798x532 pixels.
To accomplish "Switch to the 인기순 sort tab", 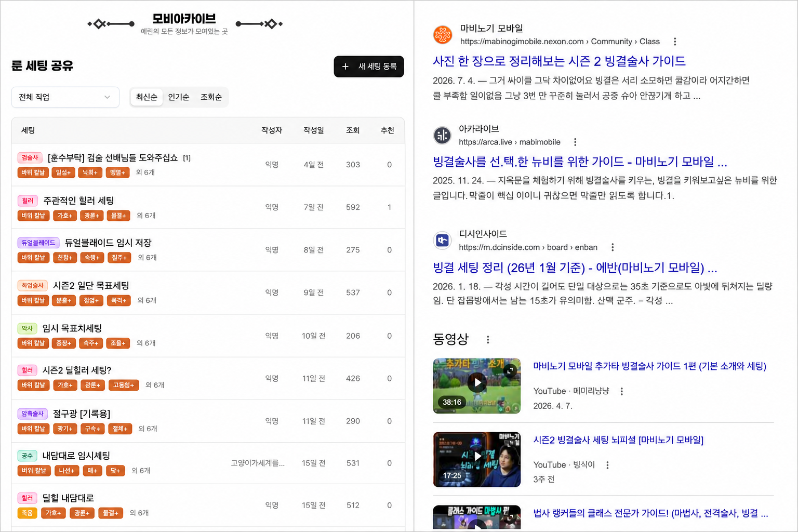I will (x=179, y=97).
